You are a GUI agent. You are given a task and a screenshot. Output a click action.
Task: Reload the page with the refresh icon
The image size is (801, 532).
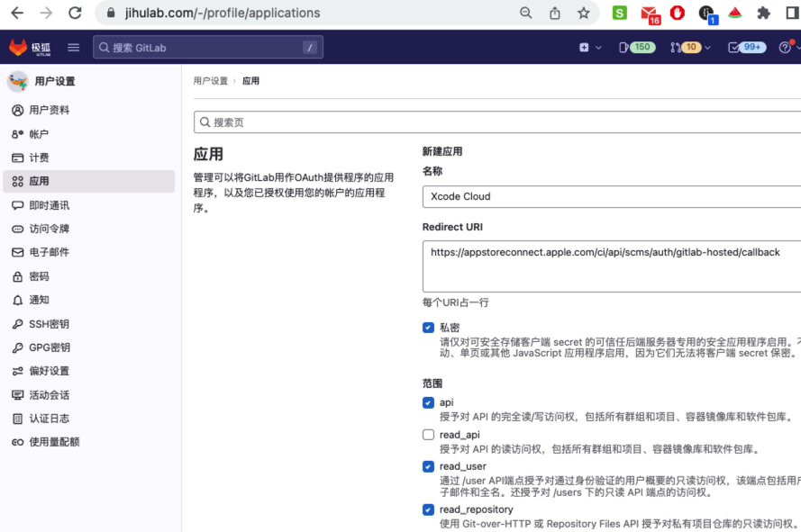[x=75, y=13]
